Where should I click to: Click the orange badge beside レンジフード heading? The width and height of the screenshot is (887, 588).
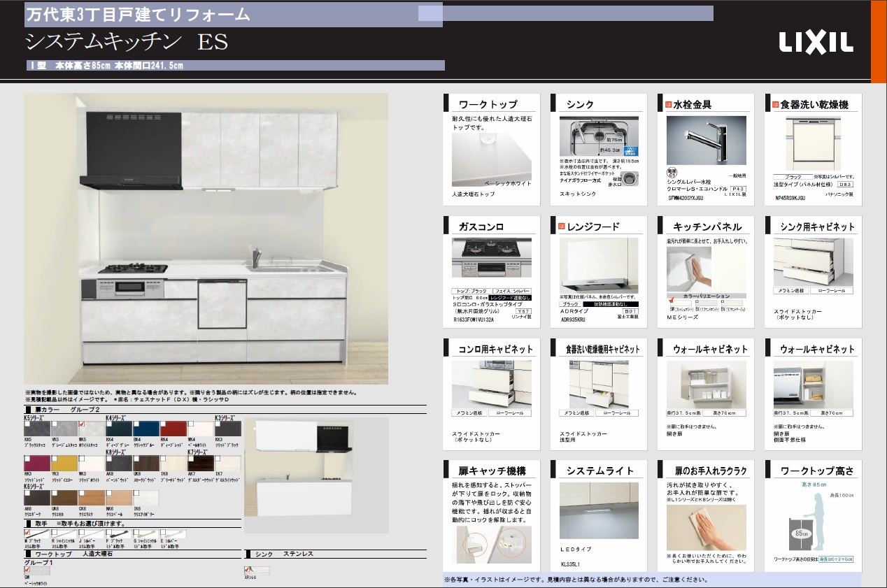561,227
